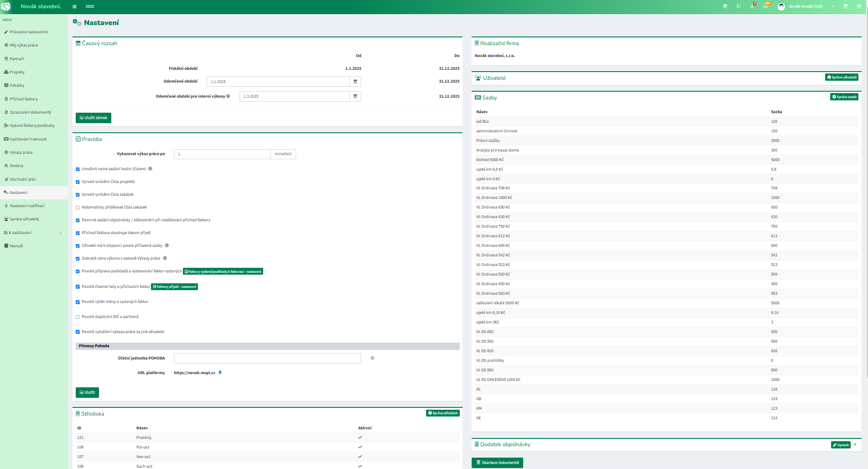Open Obchodní plán in the sidebar
The width and height of the screenshot is (868, 469).
[34, 179]
